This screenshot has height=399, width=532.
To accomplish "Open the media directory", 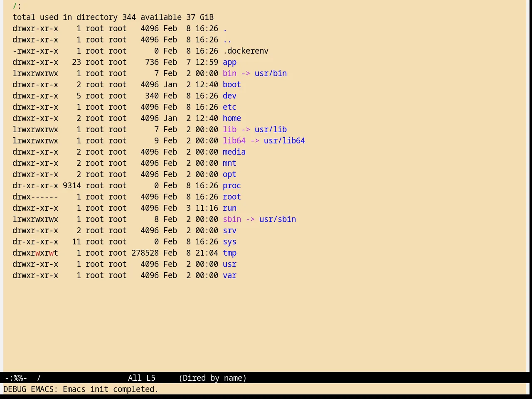I will (x=234, y=152).
